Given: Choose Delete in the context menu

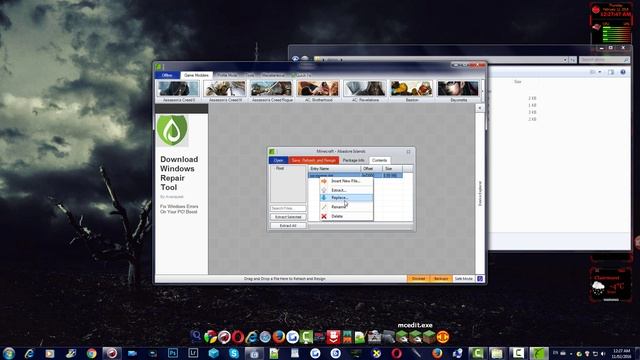Looking at the screenshot, I should point(346,216).
